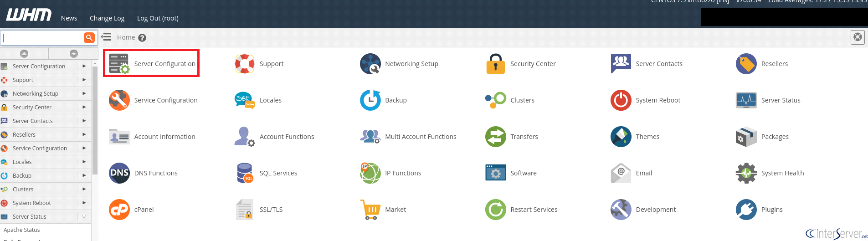Click the WHM logo
Screen dimensions: 868x241
point(29,15)
